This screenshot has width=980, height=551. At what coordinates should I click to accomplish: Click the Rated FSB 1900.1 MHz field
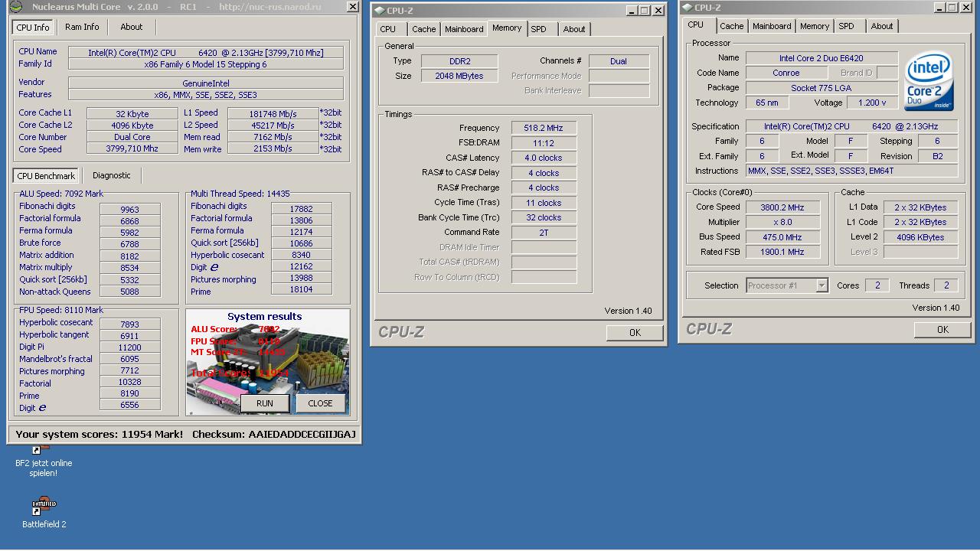[782, 252]
